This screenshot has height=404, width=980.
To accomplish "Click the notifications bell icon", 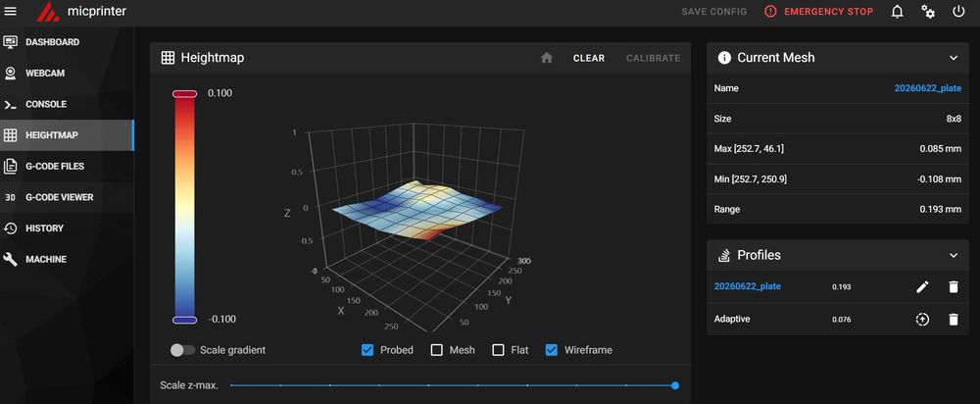I will click(x=897, y=11).
